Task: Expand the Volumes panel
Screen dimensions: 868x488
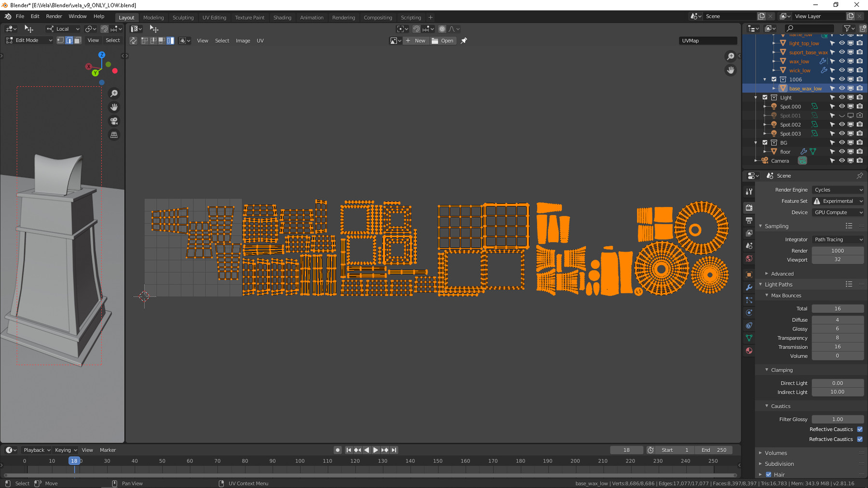Action: click(775, 453)
